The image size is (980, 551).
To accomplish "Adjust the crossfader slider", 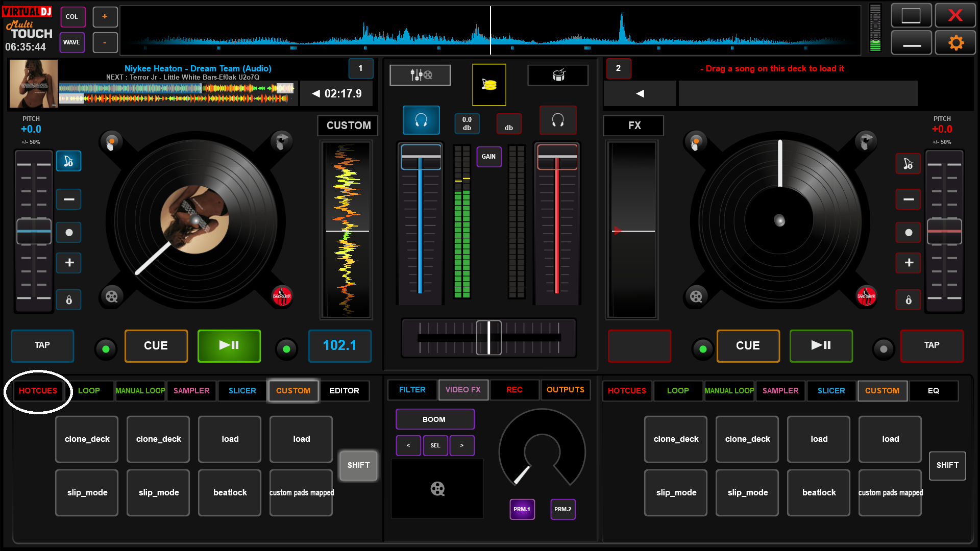I will (x=489, y=337).
